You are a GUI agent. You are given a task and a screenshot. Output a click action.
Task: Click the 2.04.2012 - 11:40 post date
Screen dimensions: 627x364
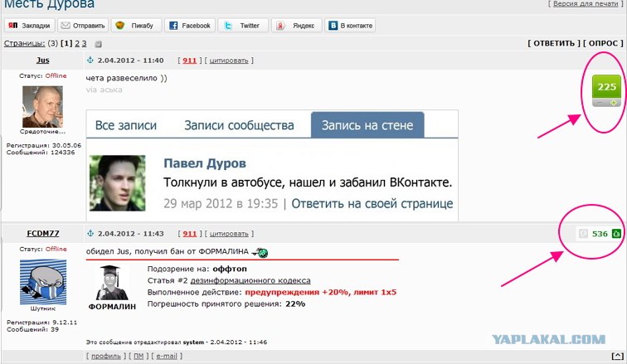point(130,61)
